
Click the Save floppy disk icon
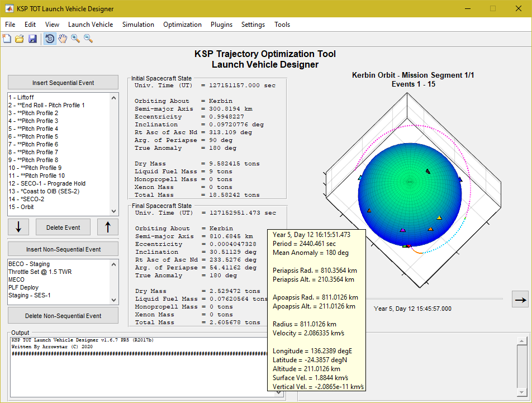[x=32, y=39]
